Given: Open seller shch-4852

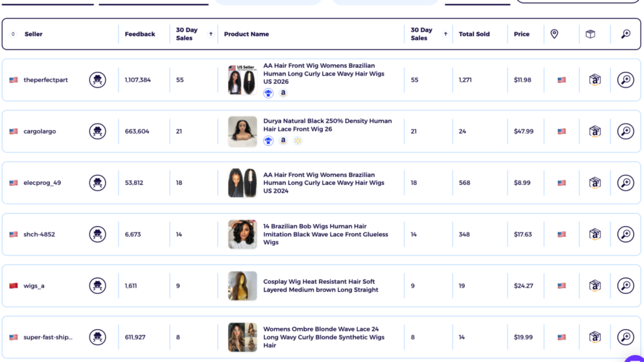Looking at the screenshot, I should (x=39, y=234).
